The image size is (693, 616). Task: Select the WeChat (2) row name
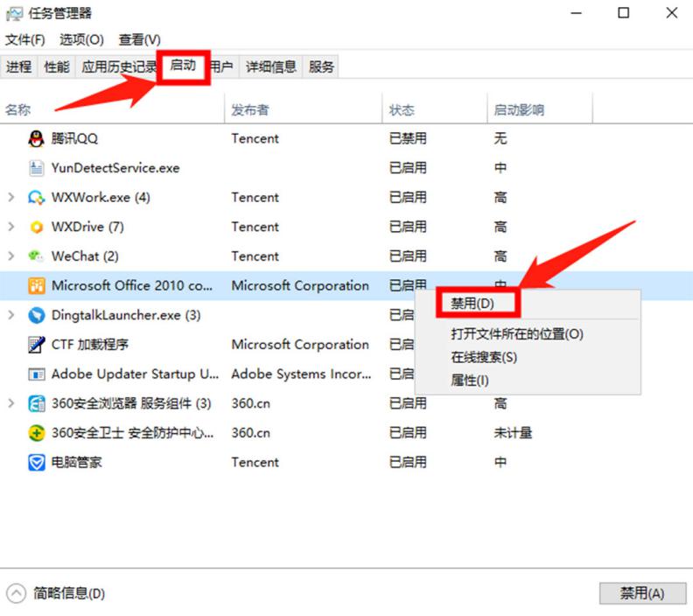pyautogui.click(x=85, y=255)
